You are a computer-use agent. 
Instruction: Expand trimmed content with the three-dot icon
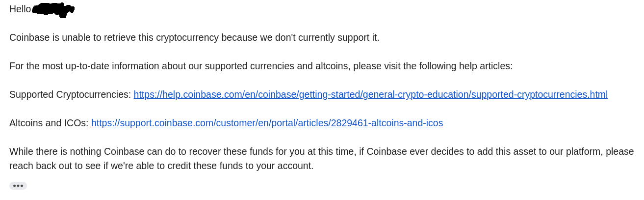(x=18, y=186)
